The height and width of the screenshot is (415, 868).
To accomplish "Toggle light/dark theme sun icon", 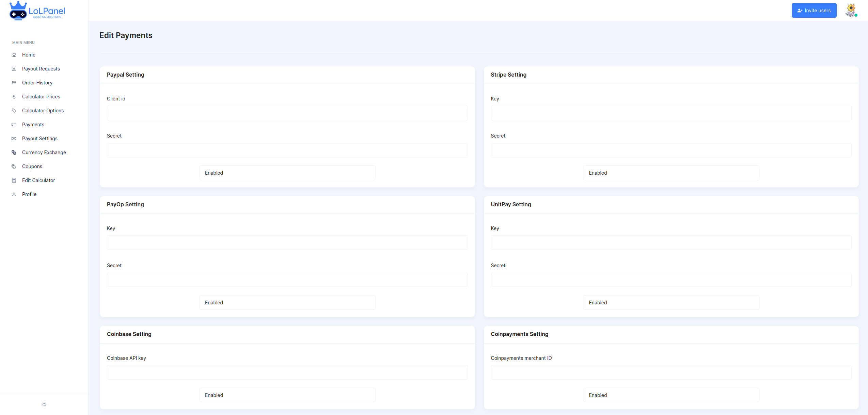I will click(44, 404).
